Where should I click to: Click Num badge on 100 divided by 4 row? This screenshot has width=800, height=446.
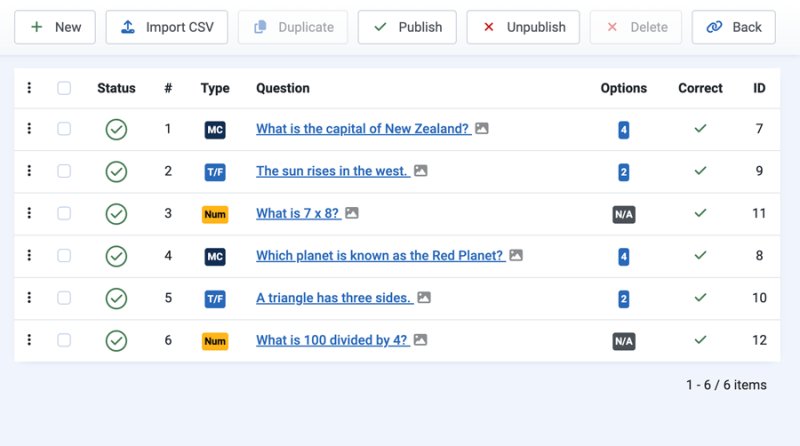point(215,341)
